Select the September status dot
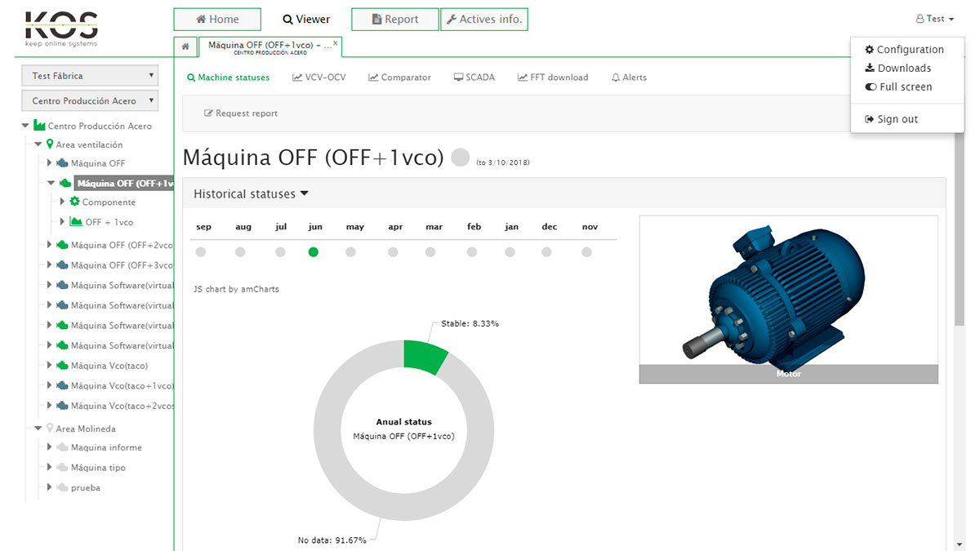This screenshot has width=980, height=551. point(201,252)
